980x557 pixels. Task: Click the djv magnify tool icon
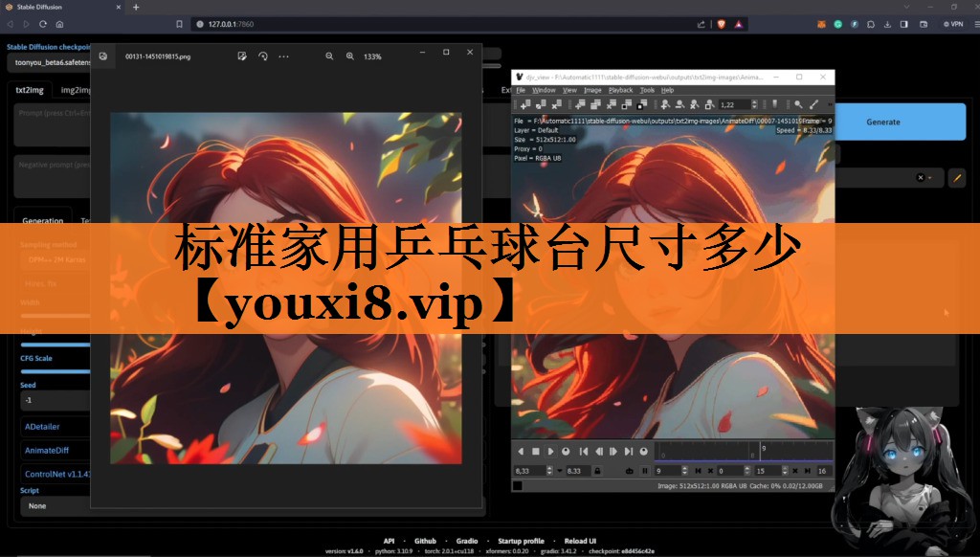[798, 104]
